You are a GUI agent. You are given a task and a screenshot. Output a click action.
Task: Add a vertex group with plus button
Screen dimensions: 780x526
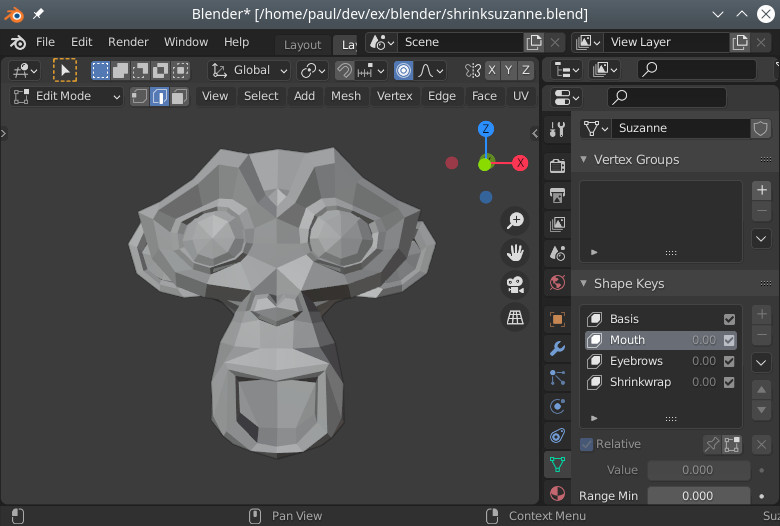pyautogui.click(x=761, y=190)
